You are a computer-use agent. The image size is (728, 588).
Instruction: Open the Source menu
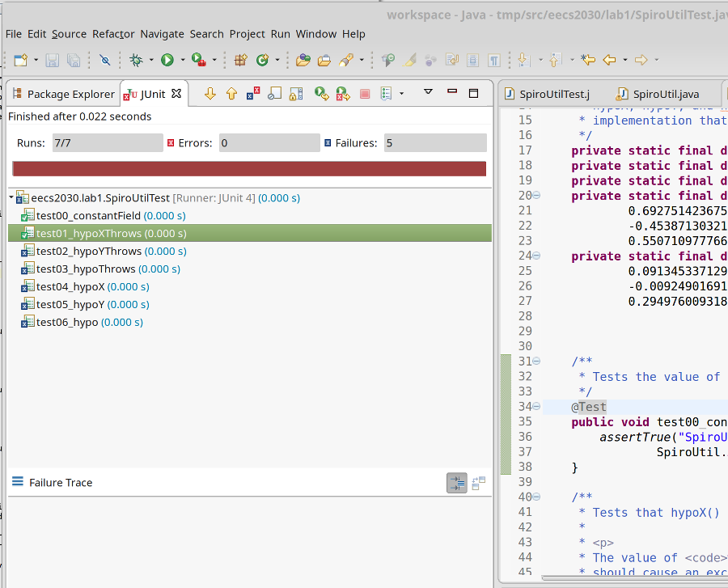[x=69, y=34]
